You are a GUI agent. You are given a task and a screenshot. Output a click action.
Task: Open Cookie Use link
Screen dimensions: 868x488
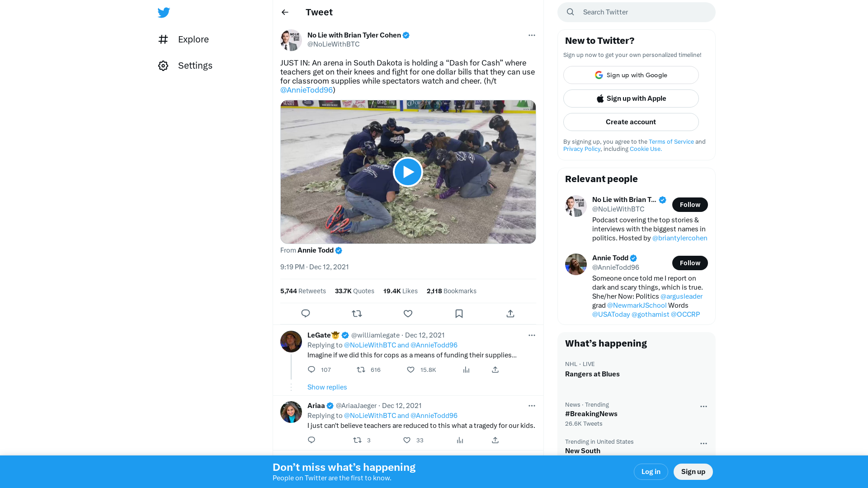pos(646,149)
